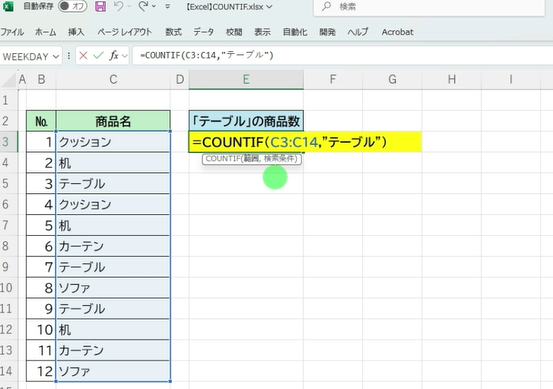Image resolution: width=553 pixels, height=389 pixels.
Task: Select column F header
Action: 333,79
